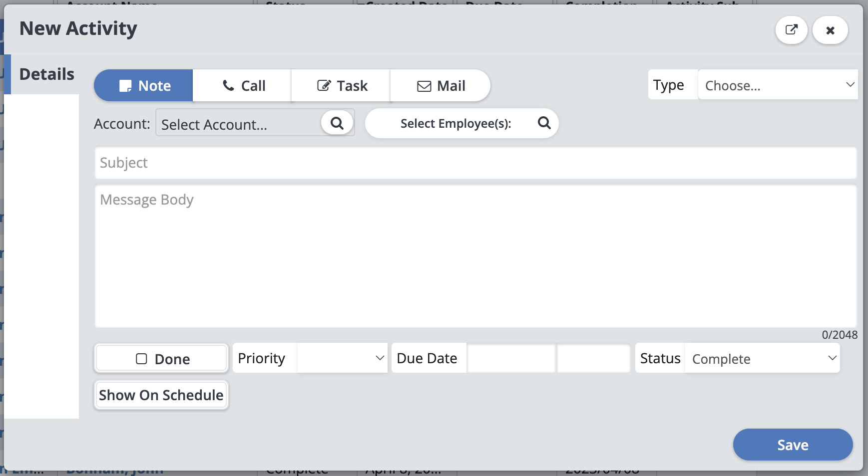Open the Type dropdown

coord(778,85)
